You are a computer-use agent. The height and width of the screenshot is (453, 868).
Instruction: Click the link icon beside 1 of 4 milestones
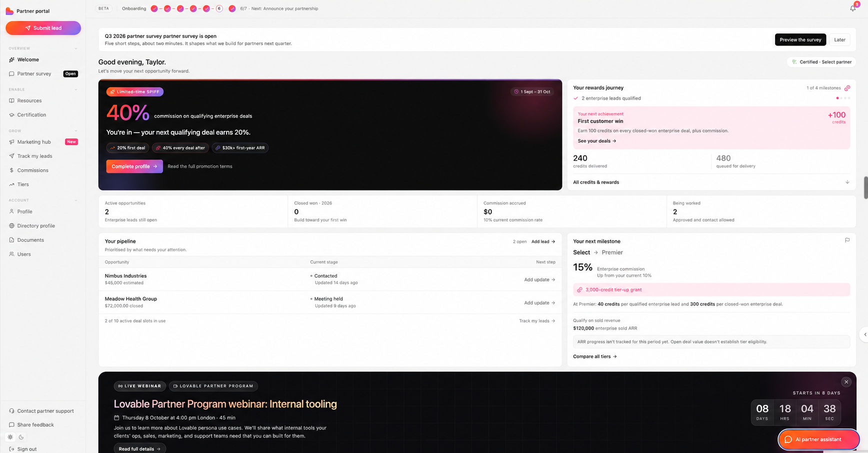(x=847, y=88)
